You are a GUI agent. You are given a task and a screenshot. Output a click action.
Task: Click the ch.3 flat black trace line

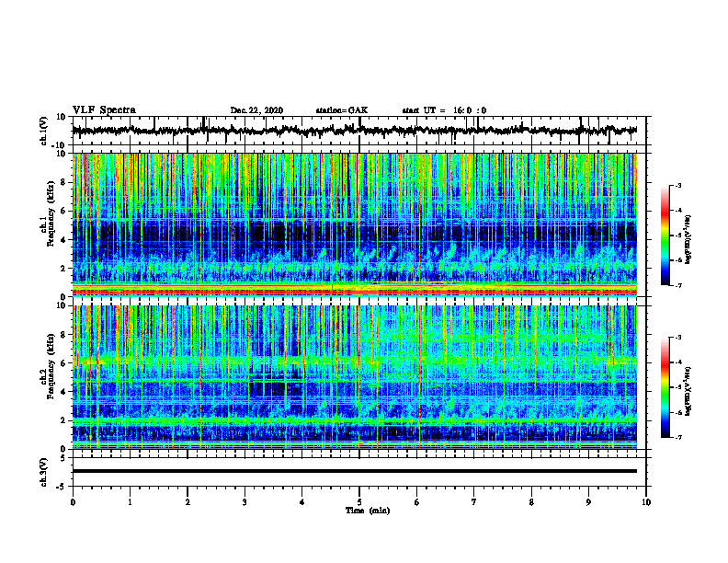[354, 471]
